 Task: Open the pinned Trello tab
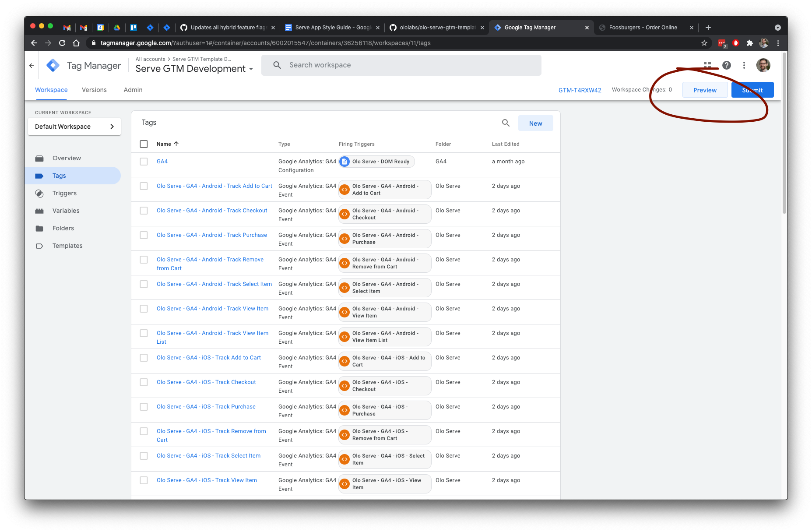pyautogui.click(x=134, y=28)
